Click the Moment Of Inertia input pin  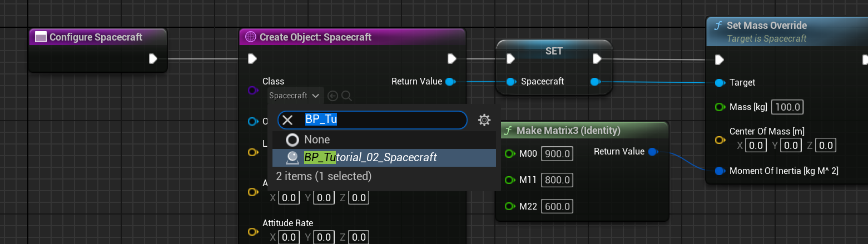(x=720, y=171)
